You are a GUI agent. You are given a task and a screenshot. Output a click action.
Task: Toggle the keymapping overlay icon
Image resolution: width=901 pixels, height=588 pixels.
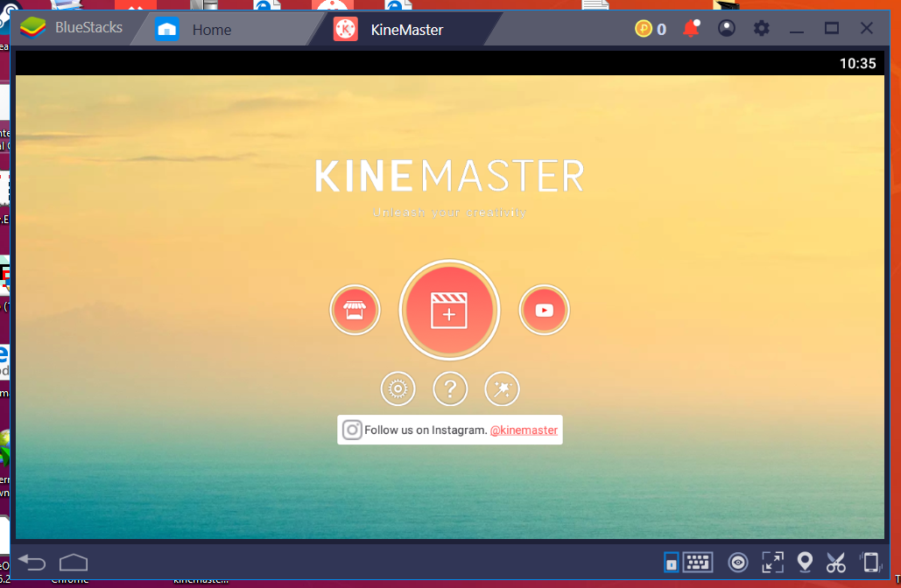click(x=671, y=563)
